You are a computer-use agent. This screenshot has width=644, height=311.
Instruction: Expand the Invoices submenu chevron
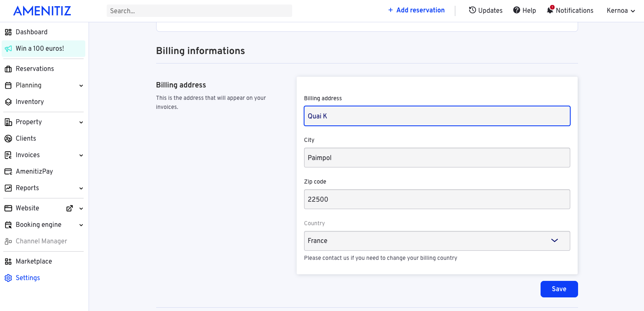(81, 155)
